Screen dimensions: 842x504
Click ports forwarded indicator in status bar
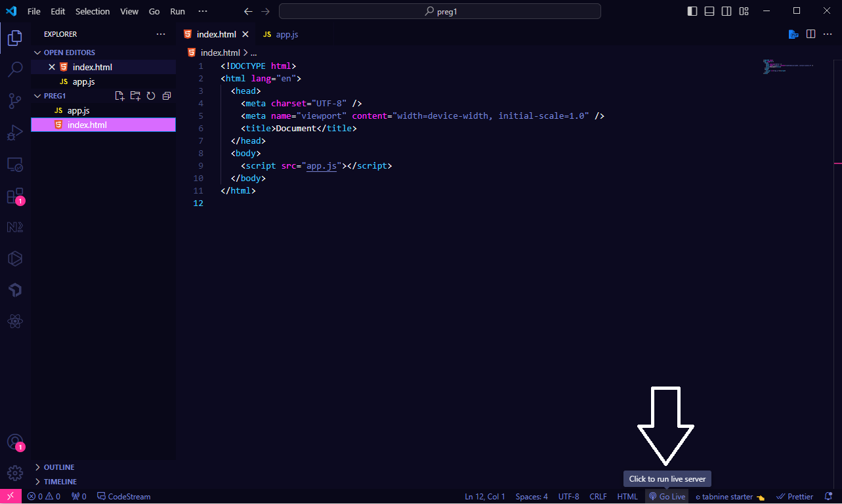coord(79,497)
